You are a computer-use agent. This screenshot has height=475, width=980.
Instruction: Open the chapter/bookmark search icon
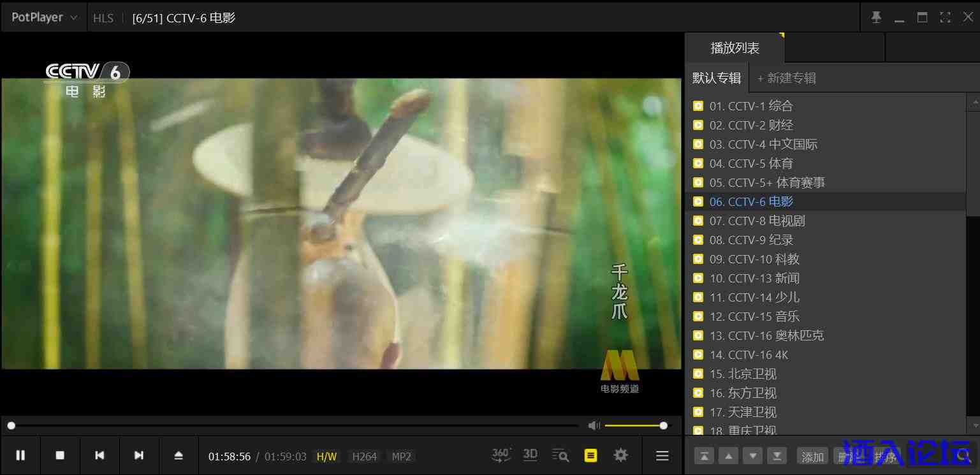560,455
